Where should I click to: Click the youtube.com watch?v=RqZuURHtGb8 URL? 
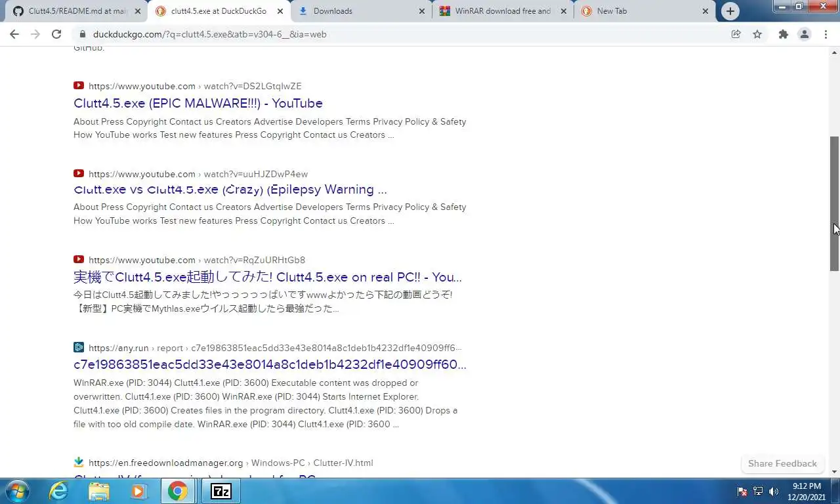197,260
